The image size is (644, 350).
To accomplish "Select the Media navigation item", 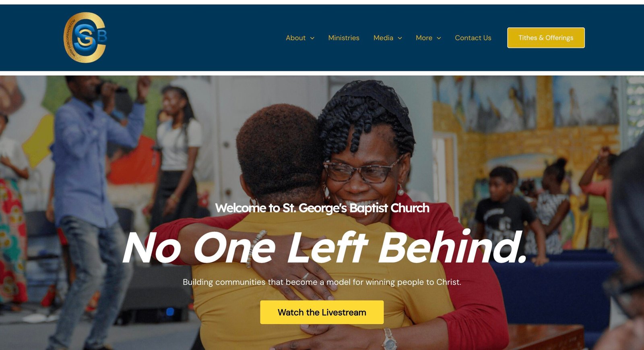I will click(383, 38).
